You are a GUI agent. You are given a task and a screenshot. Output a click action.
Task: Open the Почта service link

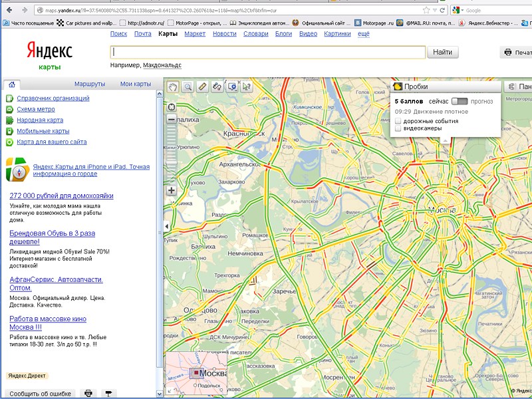(142, 34)
